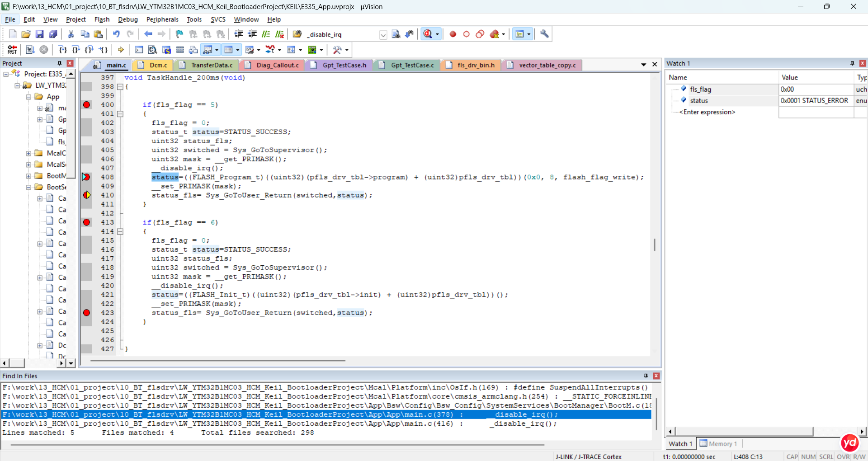This screenshot has height=461, width=868.
Task: Click the Run debug icon
Action: [30, 50]
